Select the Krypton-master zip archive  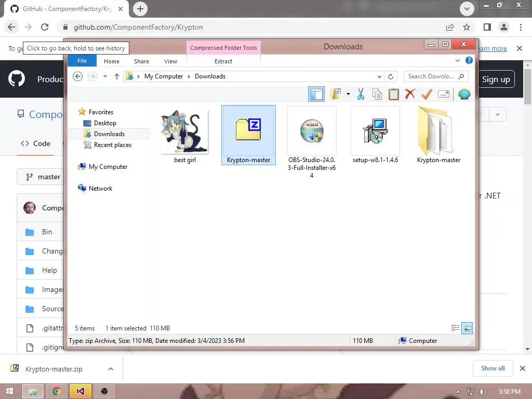pos(248,135)
